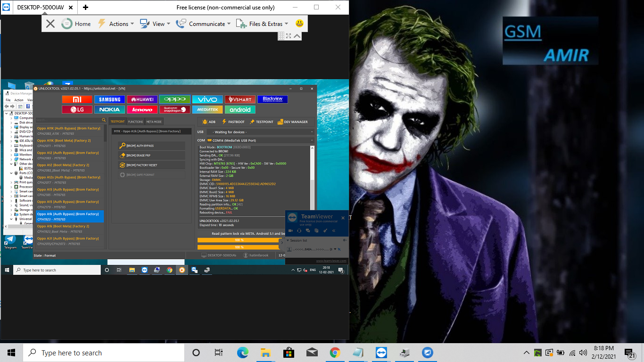Screen dimensions: 644x362
Task: Select the MediaTek brand tile
Action: tap(207, 109)
